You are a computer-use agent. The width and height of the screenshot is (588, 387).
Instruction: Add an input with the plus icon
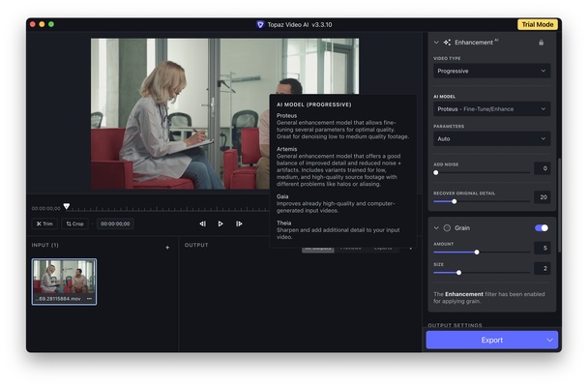pyautogui.click(x=167, y=248)
